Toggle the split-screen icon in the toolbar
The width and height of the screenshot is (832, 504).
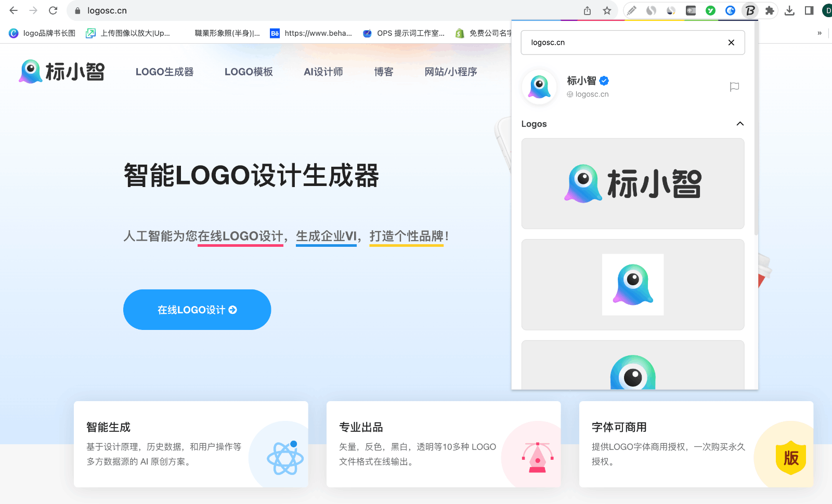click(x=809, y=10)
